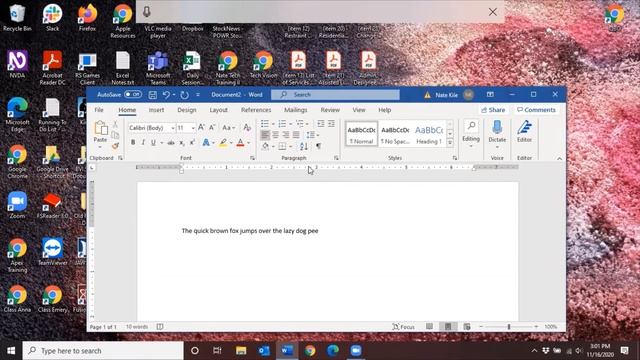This screenshot has width=640, height=360.
Task: Click the Shading paint bucket icon
Action: point(265,146)
